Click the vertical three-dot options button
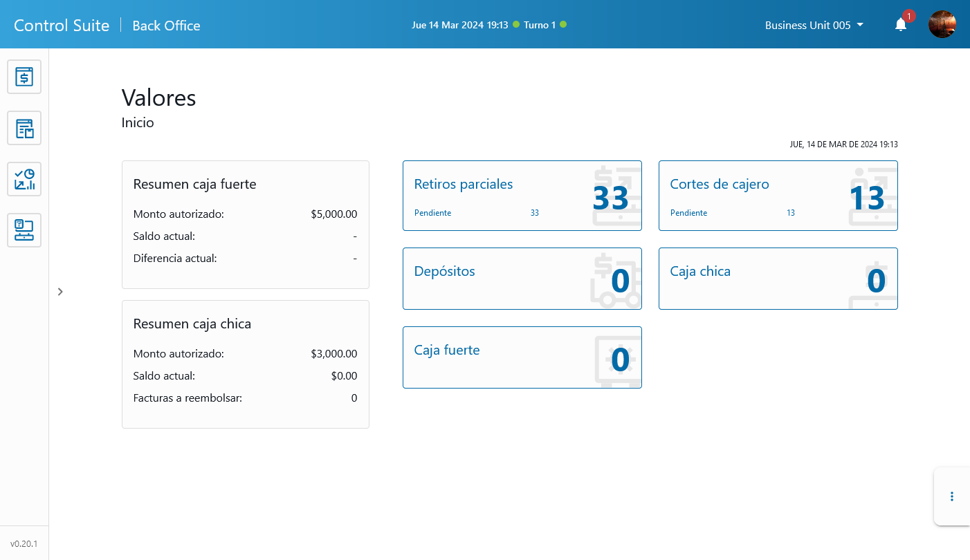Viewport: 970px width, 560px height. click(952, 496)
